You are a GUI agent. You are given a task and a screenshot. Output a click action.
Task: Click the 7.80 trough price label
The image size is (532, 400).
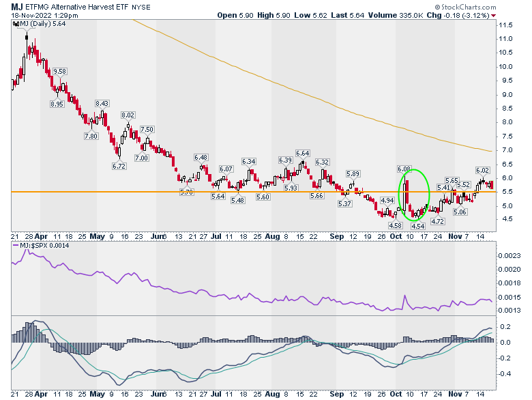point(91,136)
